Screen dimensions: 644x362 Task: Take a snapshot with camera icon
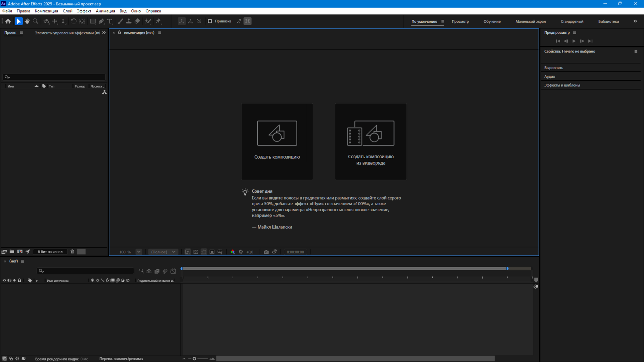tap(266, 252)
